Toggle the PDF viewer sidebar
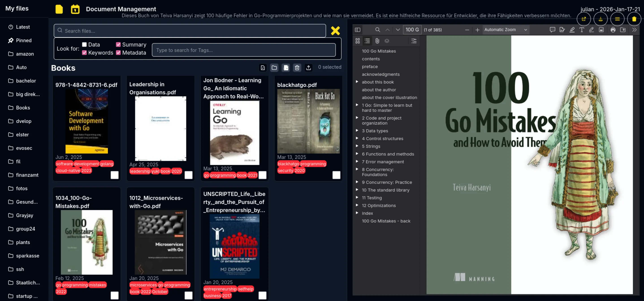 357,30
